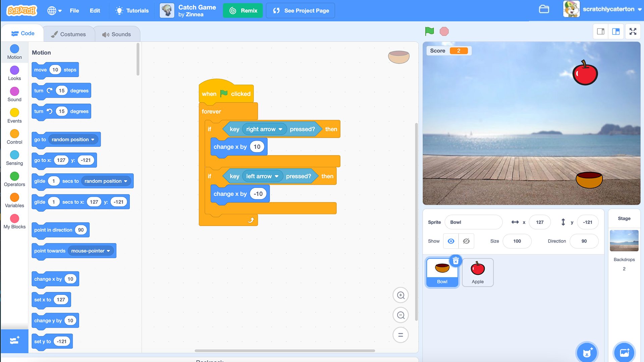Zoom in on the code workspace
644x362 pixels.
click(400, 295)
